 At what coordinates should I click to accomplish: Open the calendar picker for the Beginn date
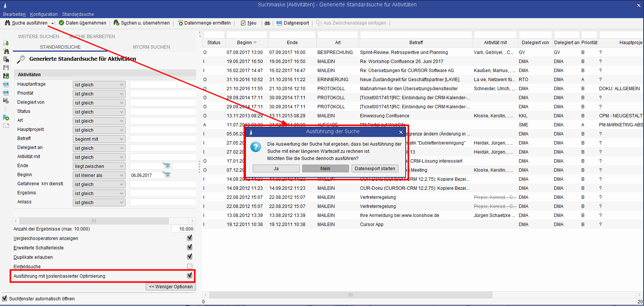[167, 175]
